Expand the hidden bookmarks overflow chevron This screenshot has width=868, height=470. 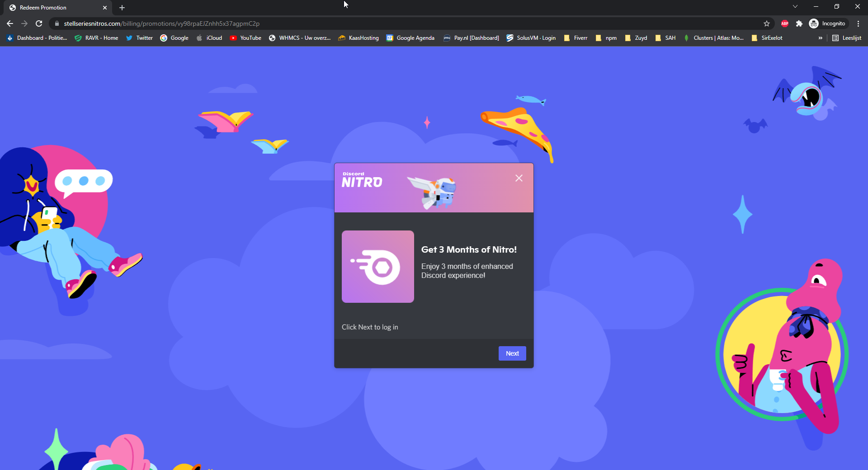[820, 38]
